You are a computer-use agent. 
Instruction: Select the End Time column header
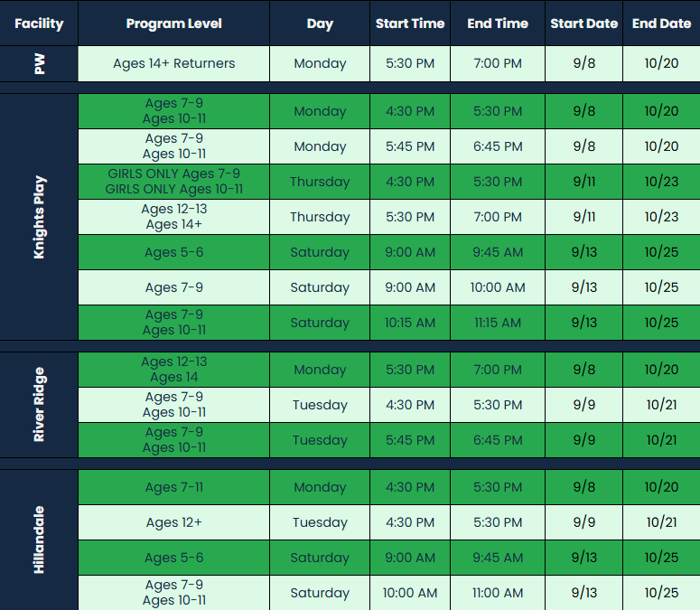[498, 23]
